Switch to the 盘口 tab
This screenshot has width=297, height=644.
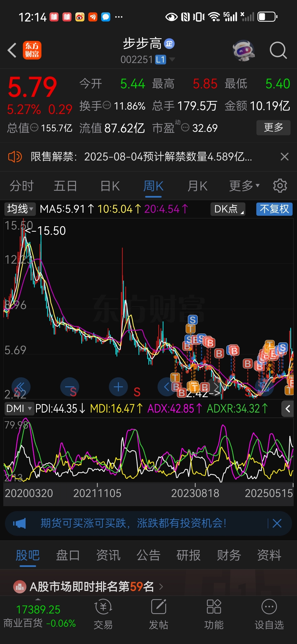[68, 555]
